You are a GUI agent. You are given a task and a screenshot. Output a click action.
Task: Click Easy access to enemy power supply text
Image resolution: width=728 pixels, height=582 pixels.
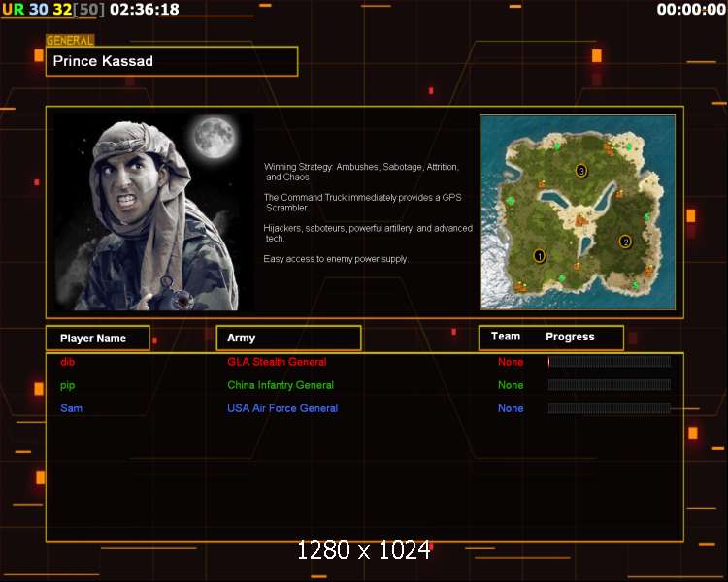pyautogui.click(x=336, y=259)
